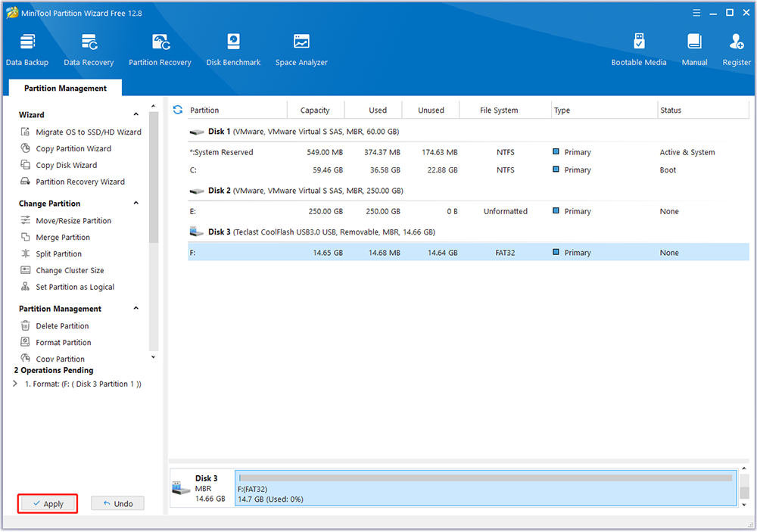Viewport: 757px width, 532px height.
Task: Expand pending operation 1 Format F:
Action: (x=15, y=384)
